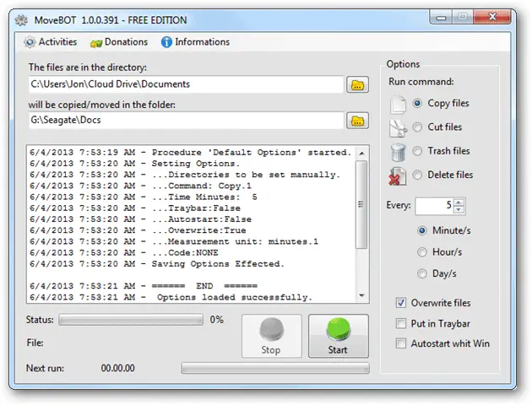Enable Put in Traybar checkbox
Image resolution: width=532 pixels, height=405 pixels.
pos(401,324)
